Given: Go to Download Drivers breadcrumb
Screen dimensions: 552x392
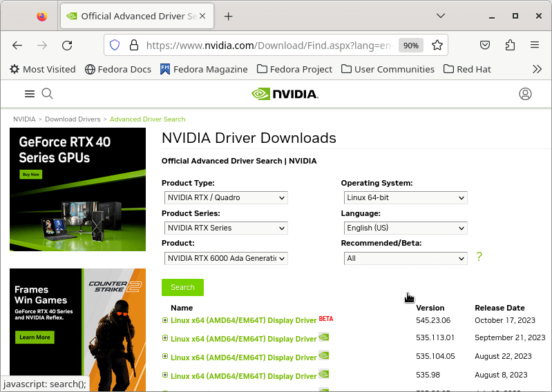Looking at the screenshot, I should 73,119.
